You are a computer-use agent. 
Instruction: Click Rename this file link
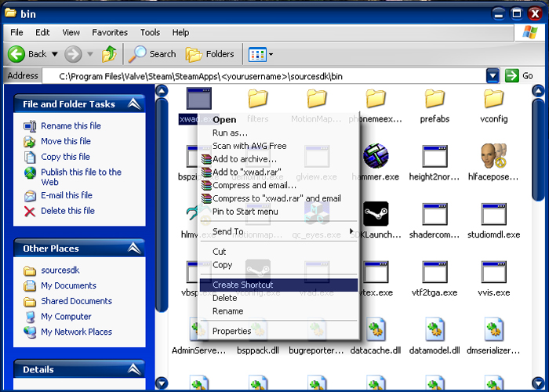(x=71, y=125)
